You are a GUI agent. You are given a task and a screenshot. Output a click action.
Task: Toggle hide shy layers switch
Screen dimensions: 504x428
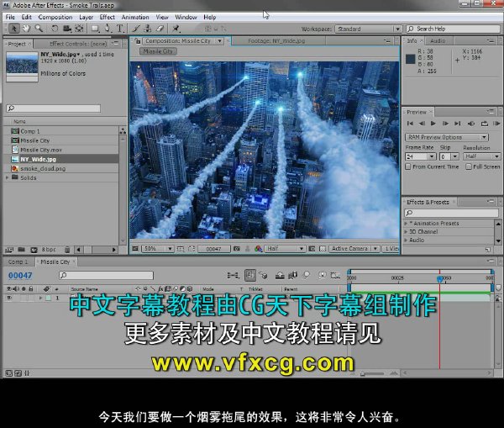pyautogui.click(x=280, y=275)
